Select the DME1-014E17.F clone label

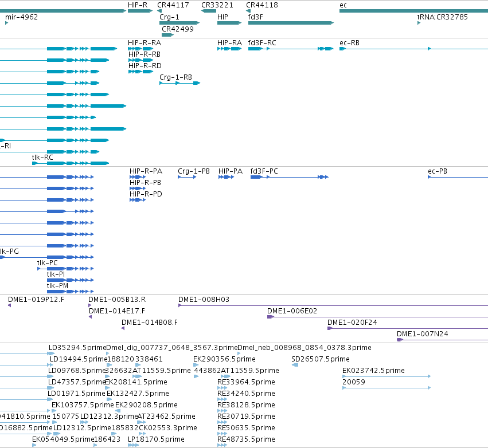pos(117,311)
